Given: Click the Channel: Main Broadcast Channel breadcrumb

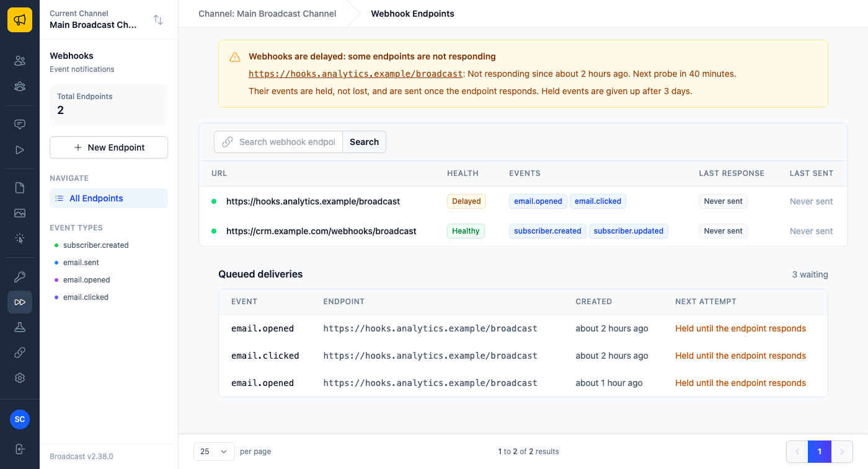Looking at the screenshot, I should pyautogui.click(x=267, y=14).
